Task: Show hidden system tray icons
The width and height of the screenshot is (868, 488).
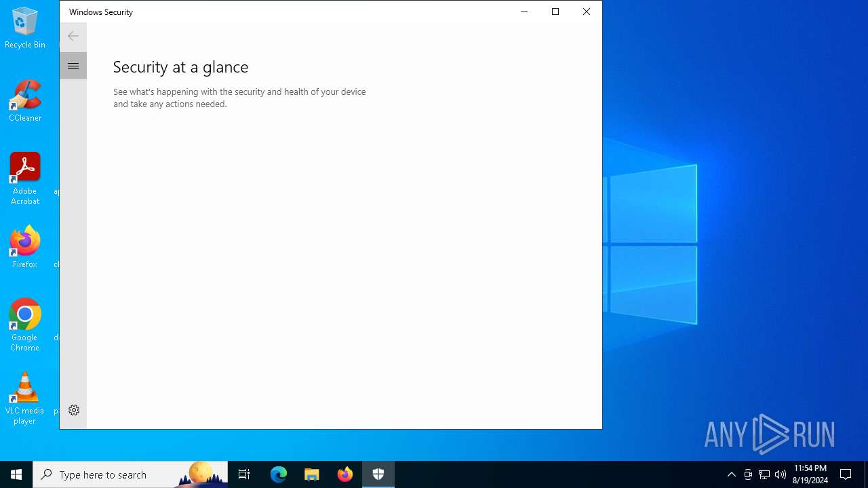Action: [732, 474]
